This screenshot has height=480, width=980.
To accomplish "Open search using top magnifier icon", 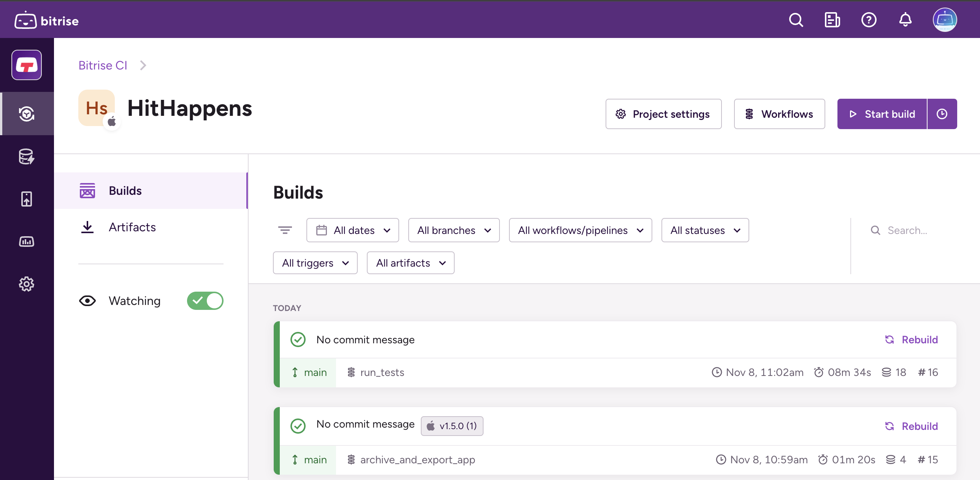I will [796, 20].
